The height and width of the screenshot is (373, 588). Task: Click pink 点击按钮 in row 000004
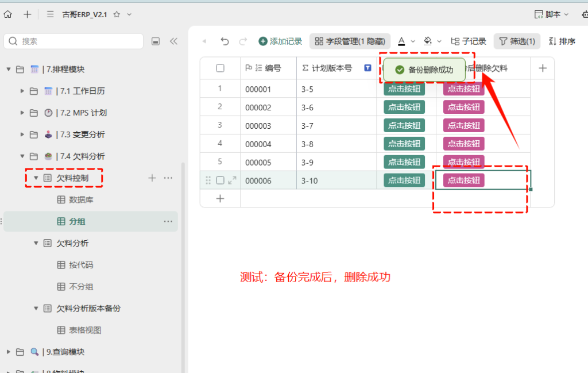(x=464, y=144)
